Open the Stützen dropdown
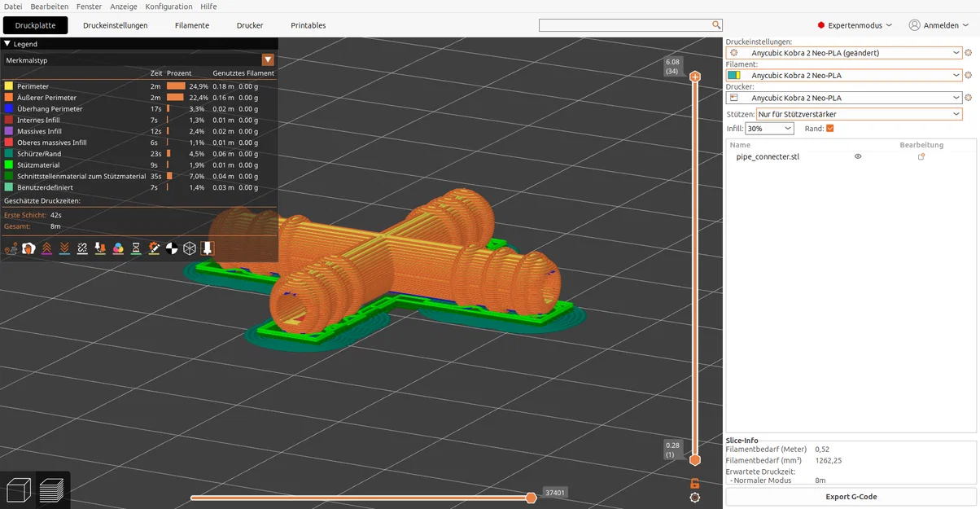Screen dimensions: 980x509 [859, 114]
